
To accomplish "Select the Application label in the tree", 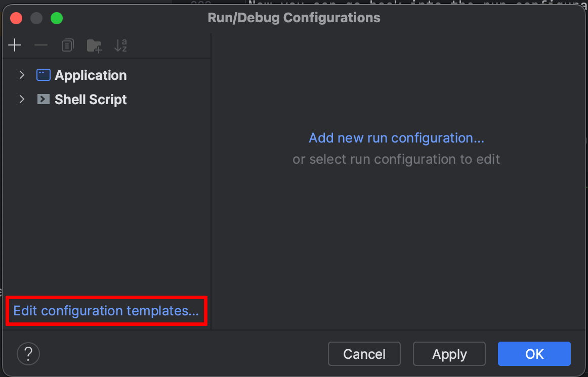I will pyautogui.click(x=91, y=75).
